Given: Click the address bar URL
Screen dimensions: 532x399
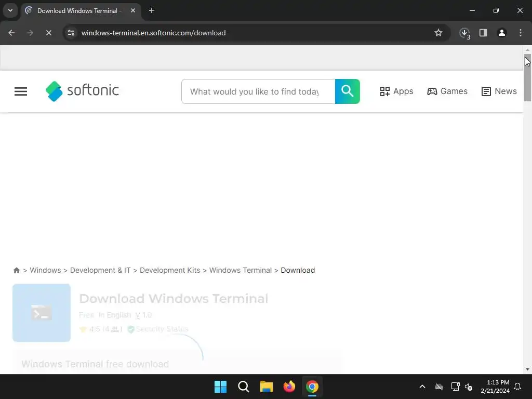Looking at the screenshot, I should click(153, 33).
